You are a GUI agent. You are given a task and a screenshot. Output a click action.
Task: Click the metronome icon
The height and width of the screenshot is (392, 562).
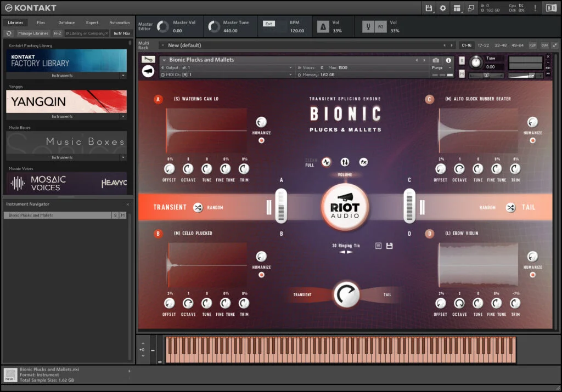pyautogui.click(x=323, y=26)
